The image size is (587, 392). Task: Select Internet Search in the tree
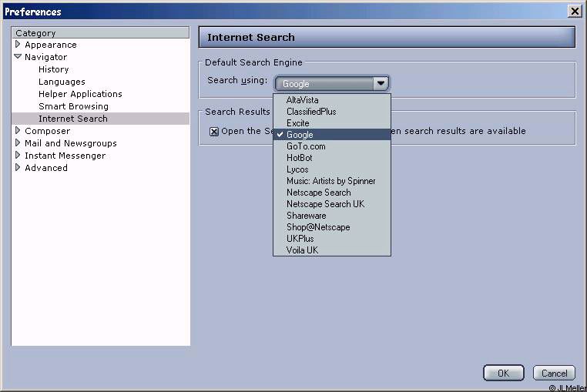coord(100,119)
